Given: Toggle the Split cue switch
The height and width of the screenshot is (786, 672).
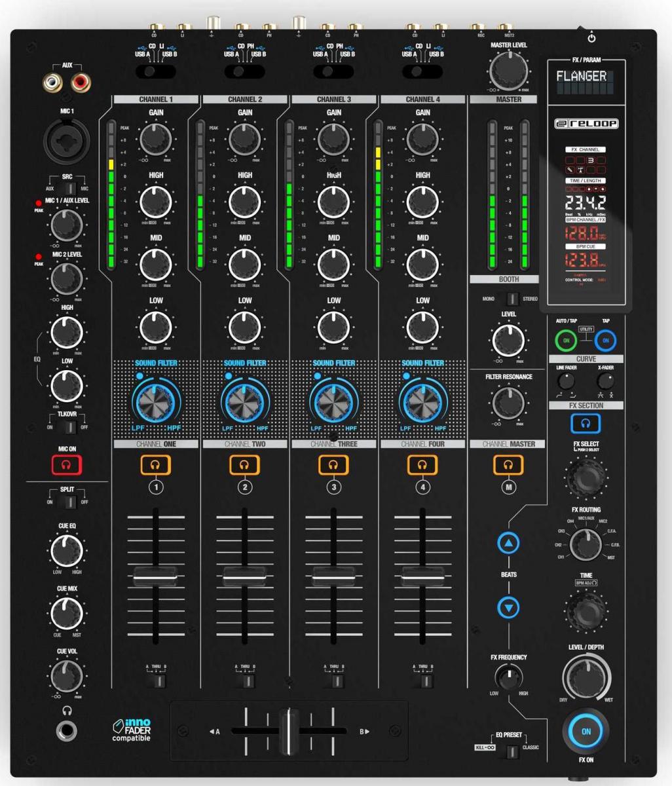Looking at the screenshot, I should click(x=67, y=502).
